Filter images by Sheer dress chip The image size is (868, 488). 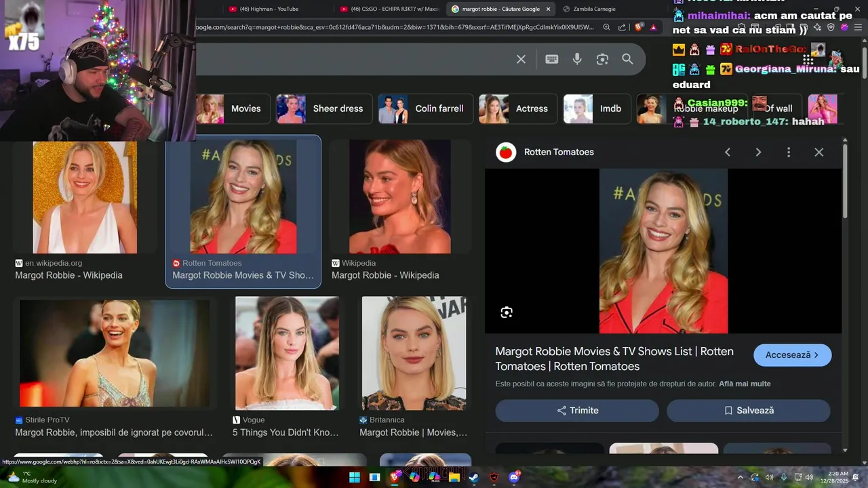pos(324,108)
